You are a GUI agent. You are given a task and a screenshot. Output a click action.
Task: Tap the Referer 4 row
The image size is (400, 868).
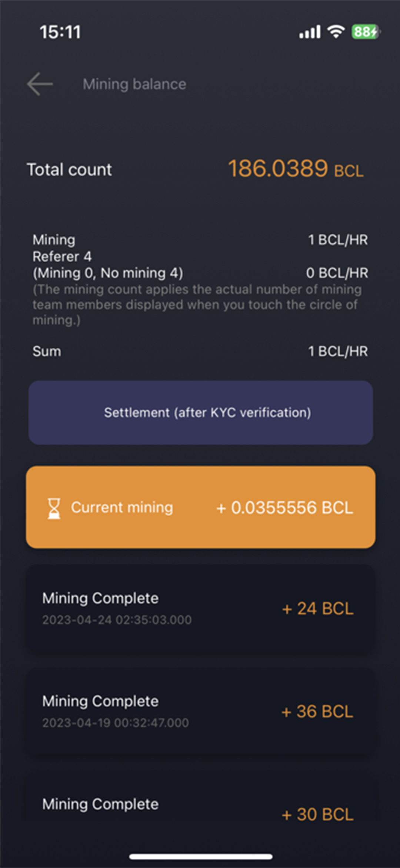62,256
